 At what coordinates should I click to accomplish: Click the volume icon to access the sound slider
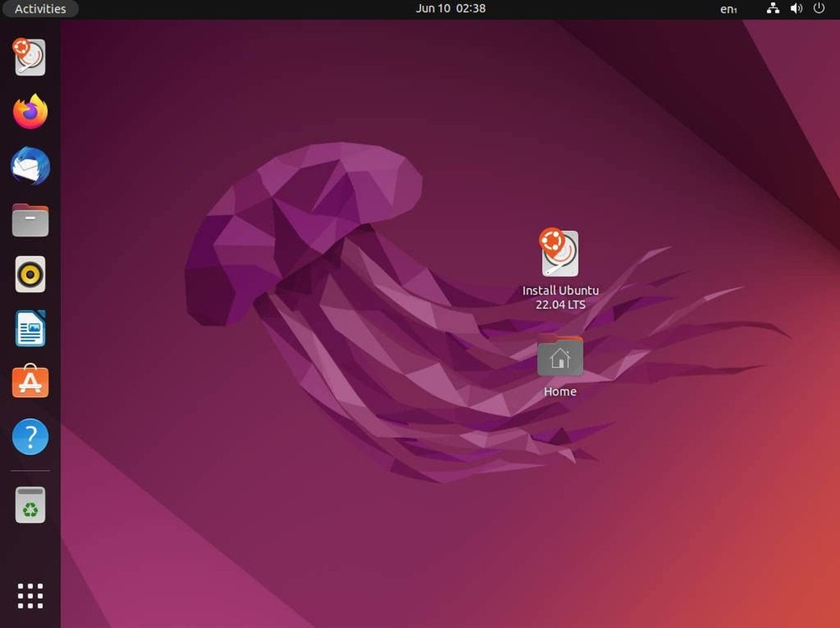796,8
